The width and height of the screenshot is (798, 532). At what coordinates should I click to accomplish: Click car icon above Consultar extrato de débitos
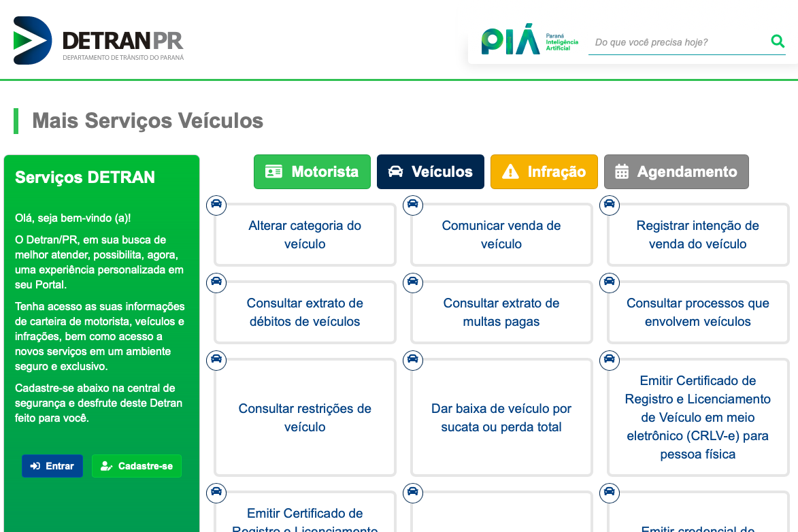tap(216, 283)
